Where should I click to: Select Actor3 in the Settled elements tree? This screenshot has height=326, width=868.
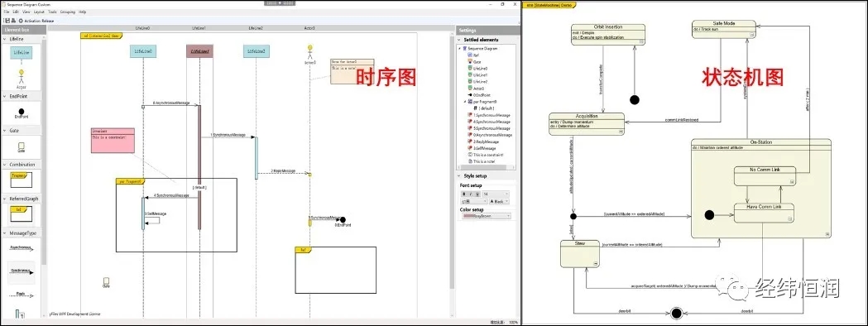click(x=477, y=88)
